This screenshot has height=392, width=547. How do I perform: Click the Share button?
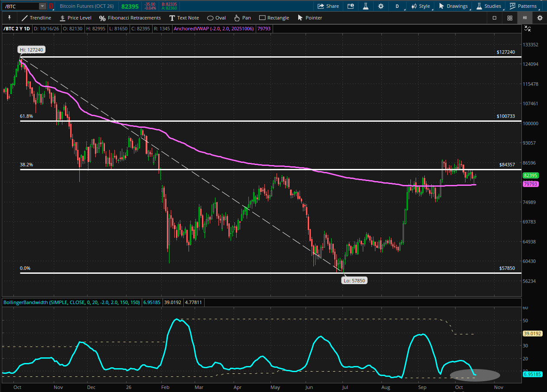pyautogui.click(x=328, y=6)
